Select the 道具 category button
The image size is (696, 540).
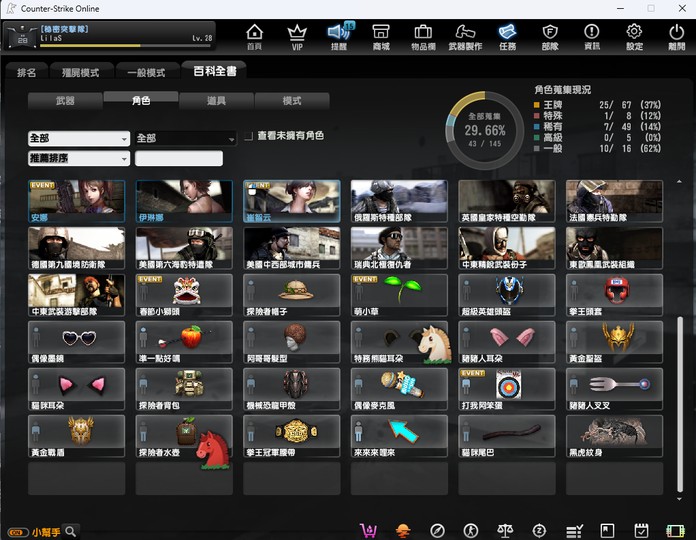click(x=216, y=101)
